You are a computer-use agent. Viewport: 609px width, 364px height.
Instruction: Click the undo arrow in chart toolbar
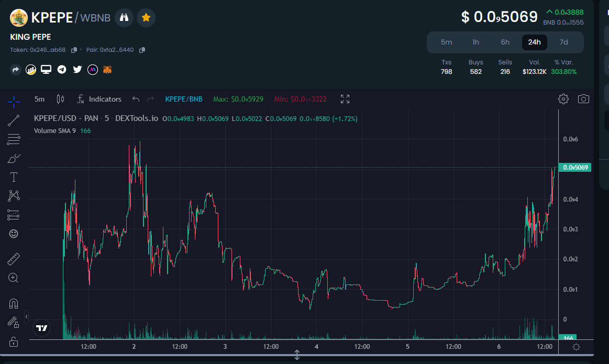pyautogui.click(x=136, y=99)
